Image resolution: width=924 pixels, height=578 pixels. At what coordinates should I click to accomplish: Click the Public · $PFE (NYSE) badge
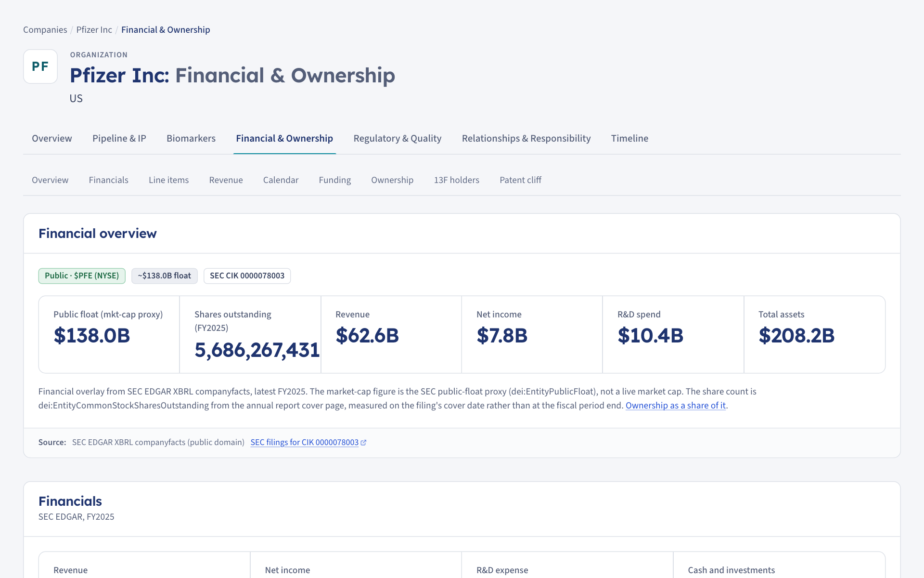82,276
